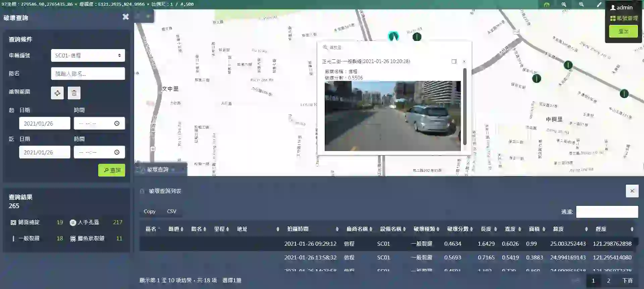Set the end date field 2021/01/26

pyautogui.click(x=45, y=152)
